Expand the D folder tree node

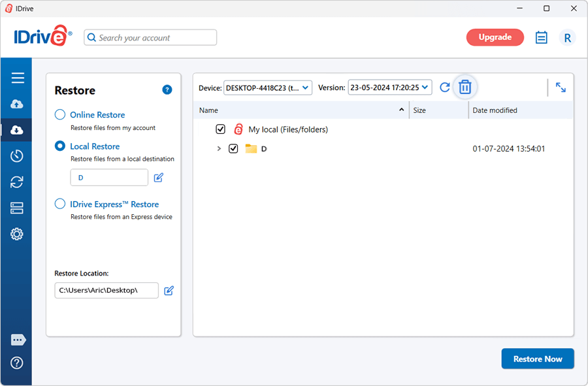pos(219,148)
